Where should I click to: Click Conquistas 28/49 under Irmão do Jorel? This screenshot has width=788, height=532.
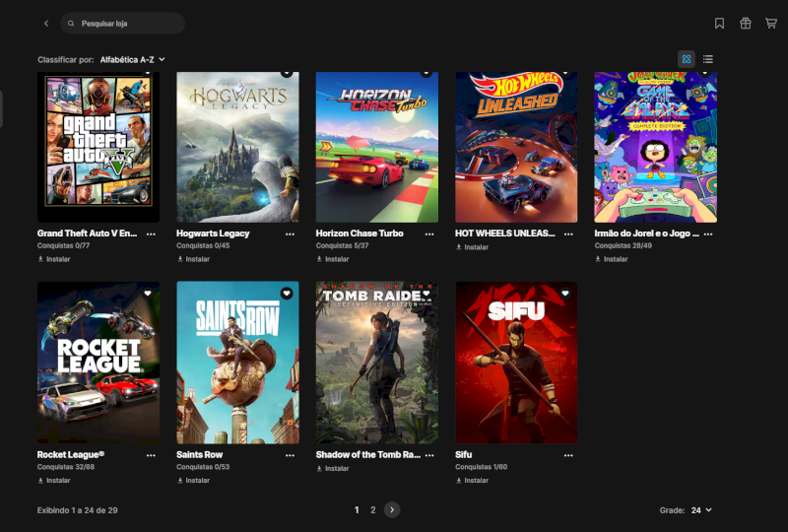(624, 246)
